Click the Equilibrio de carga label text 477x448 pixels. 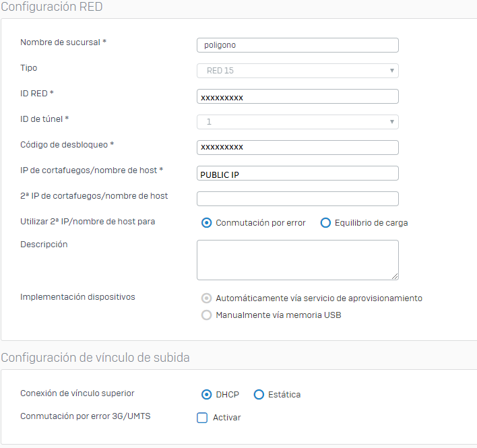point(371,223)
